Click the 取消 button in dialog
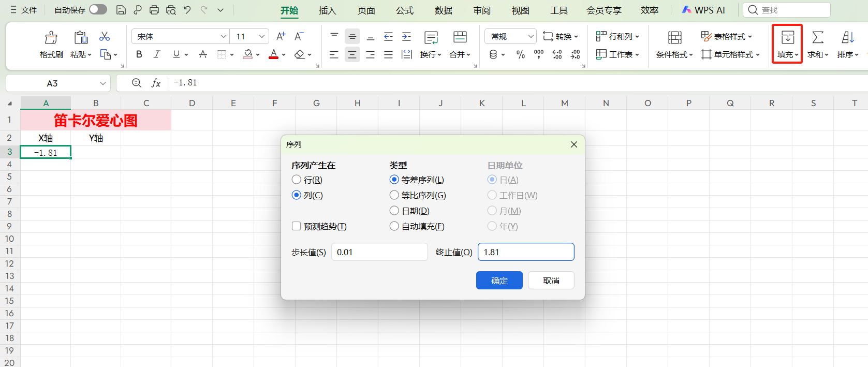 point(551,281)
